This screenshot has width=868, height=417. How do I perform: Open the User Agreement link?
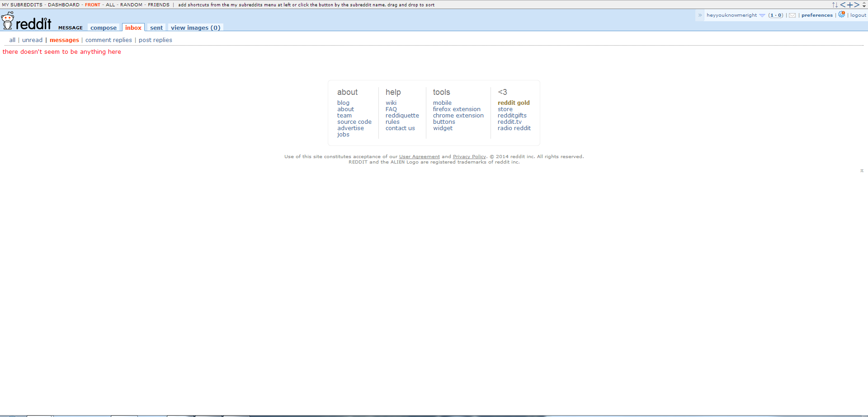pyautogui.click(x=419, y=157)
